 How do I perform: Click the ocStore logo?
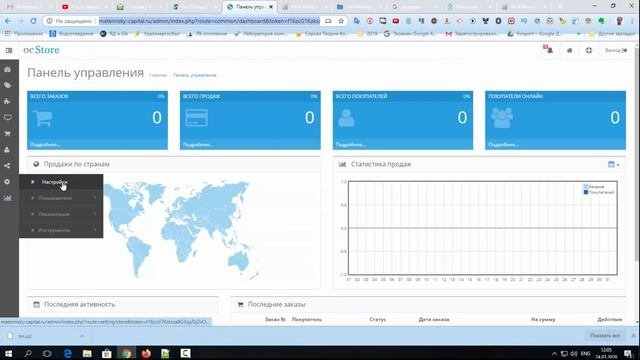click(x=41, y=50)
